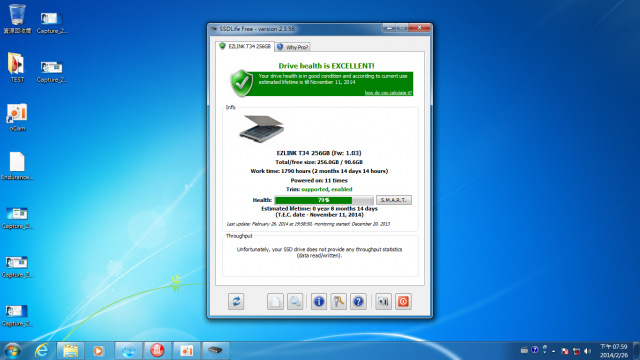Click the 'Powered on: 11 times' line
Screen dimensions: 640x360
tap(319, 180)
